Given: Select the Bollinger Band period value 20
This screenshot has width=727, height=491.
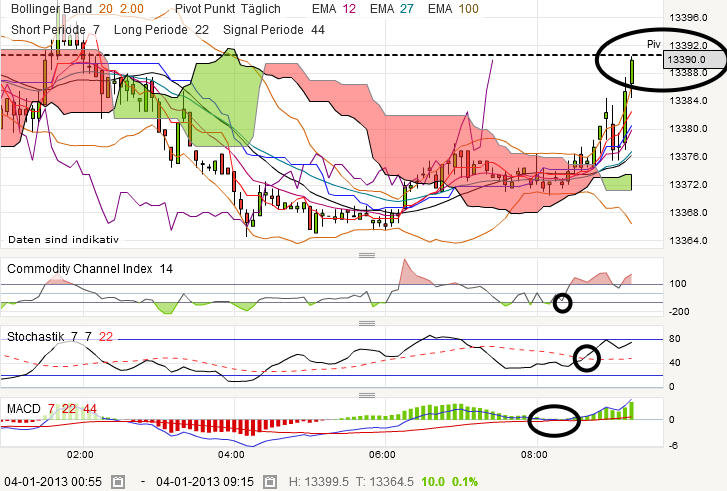Looking at the screenshot, I should pyautogui.click(x=106, y=9).
